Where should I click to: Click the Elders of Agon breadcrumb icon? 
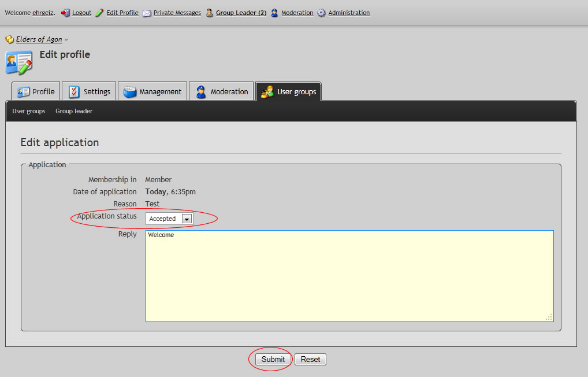(9, 40)
